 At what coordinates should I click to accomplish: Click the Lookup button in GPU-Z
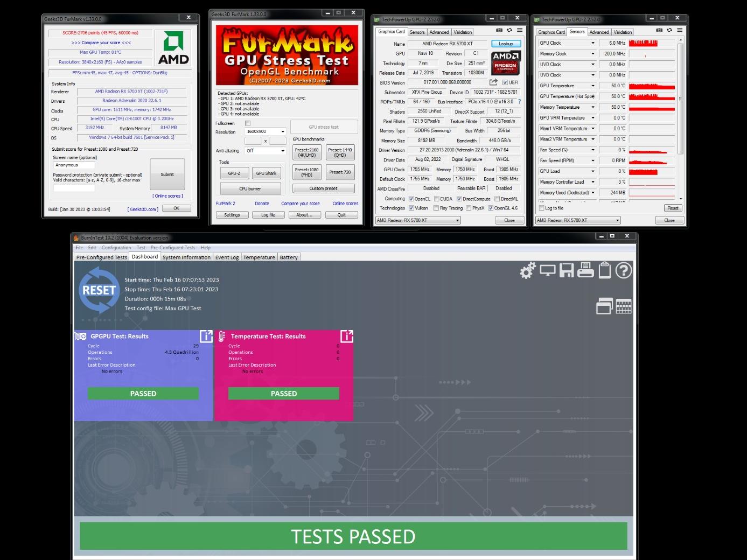coord(506,44)
